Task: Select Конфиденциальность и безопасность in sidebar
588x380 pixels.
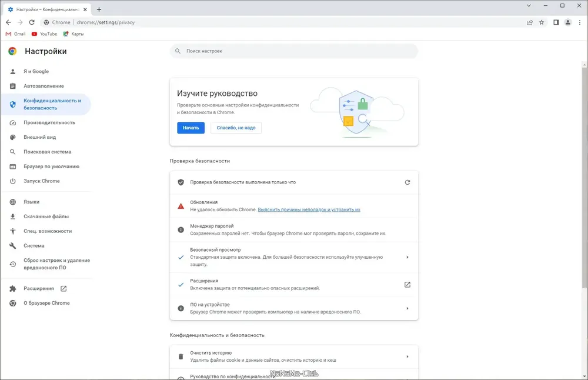Action: click(46, 104)
